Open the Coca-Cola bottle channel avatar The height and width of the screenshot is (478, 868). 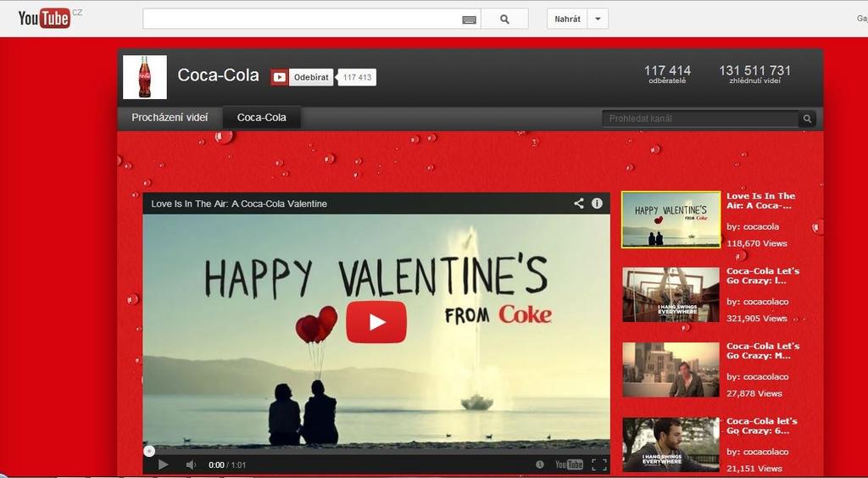point(144,77)
